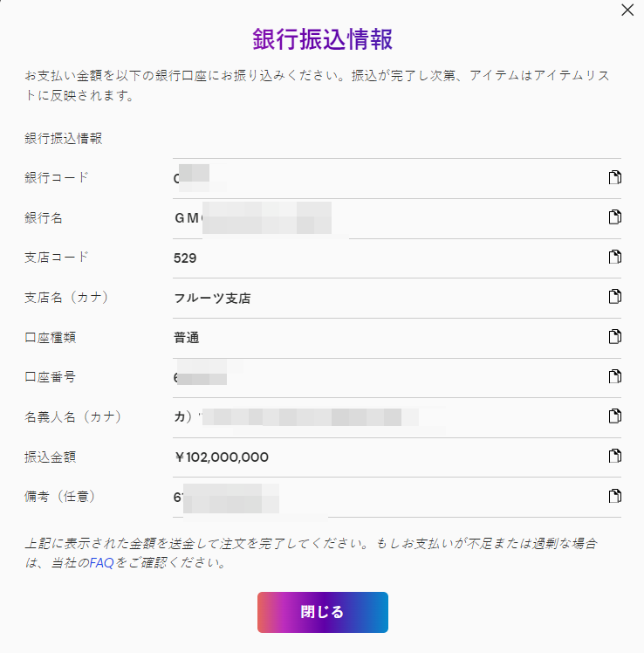
Task: Close the dialog with the X icon
Action: (627, 10)
